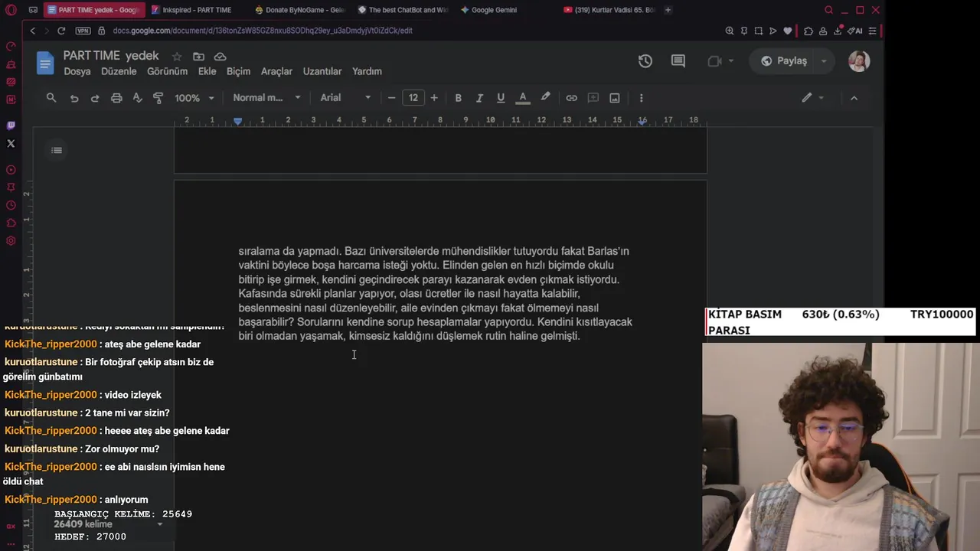Toggle italic formatting

coord(479,98)
